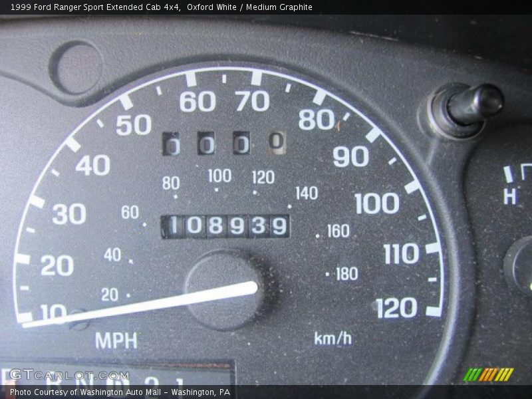532x399 pixels.
Task: Click the 50 MPH numeral
Action: click(134, 125)
